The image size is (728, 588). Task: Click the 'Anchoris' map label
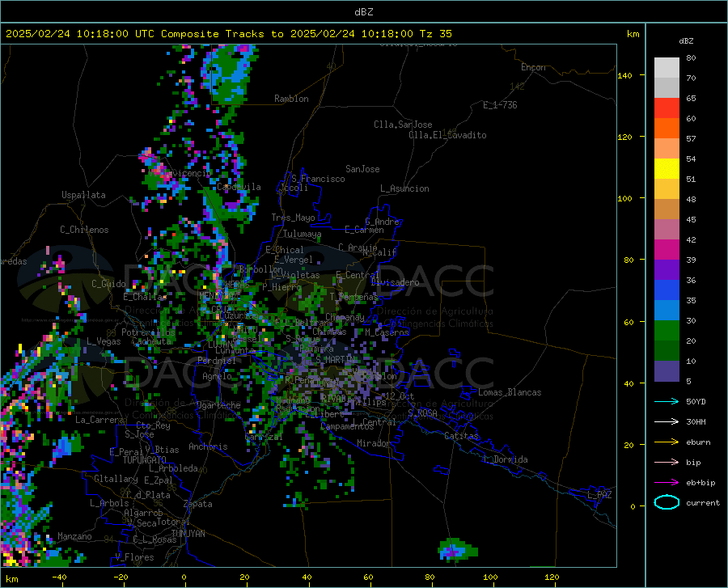click(208, 446)
